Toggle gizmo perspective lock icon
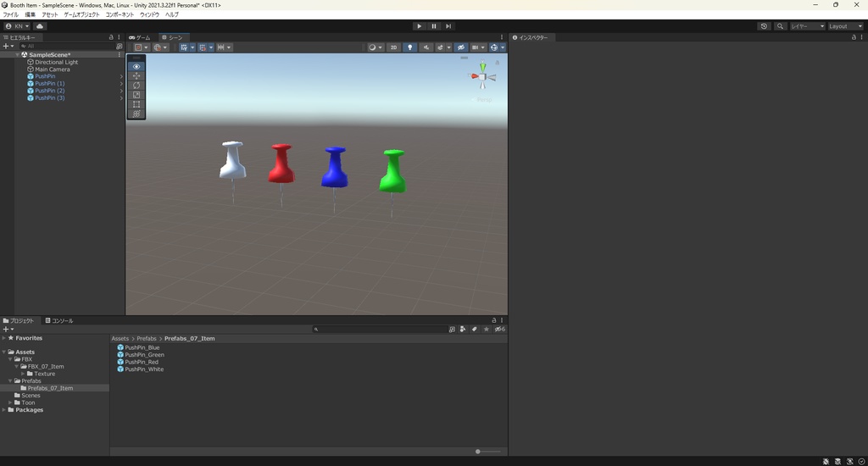 point(497,63)
